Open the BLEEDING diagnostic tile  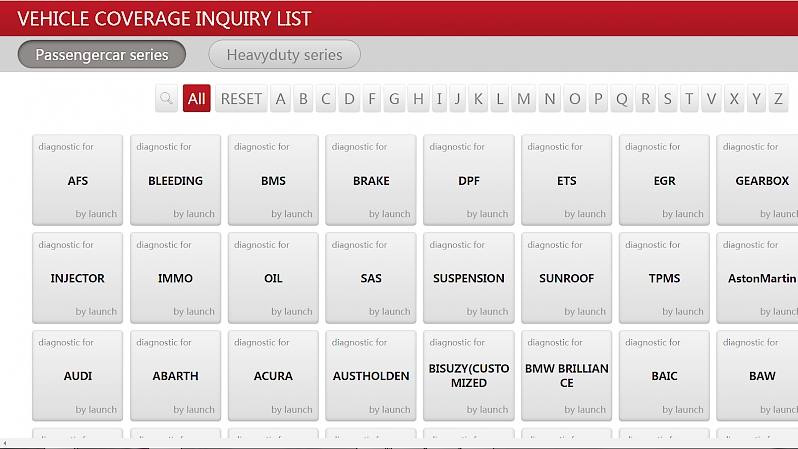176,180
